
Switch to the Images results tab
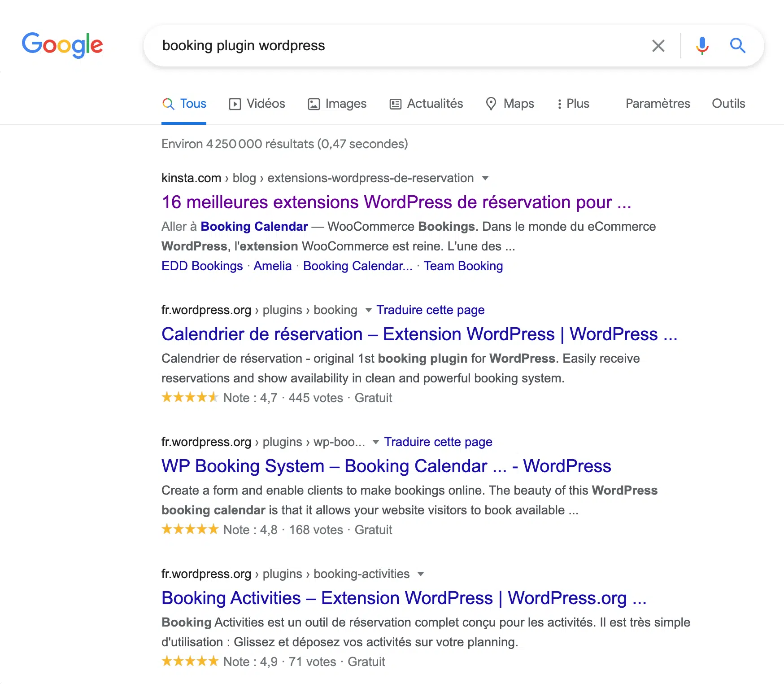click(x=337, y=104)
